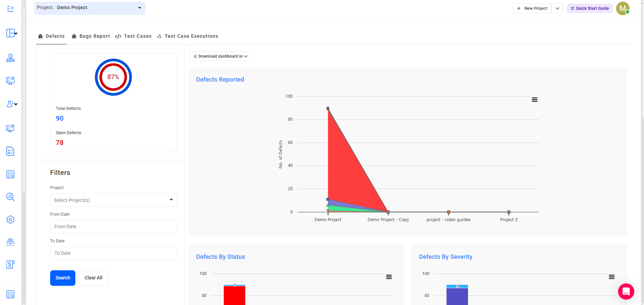The image size is (644, 305).
Task: Open the hierarchy tree sidebar icon
Action: (x=10, y=58)
